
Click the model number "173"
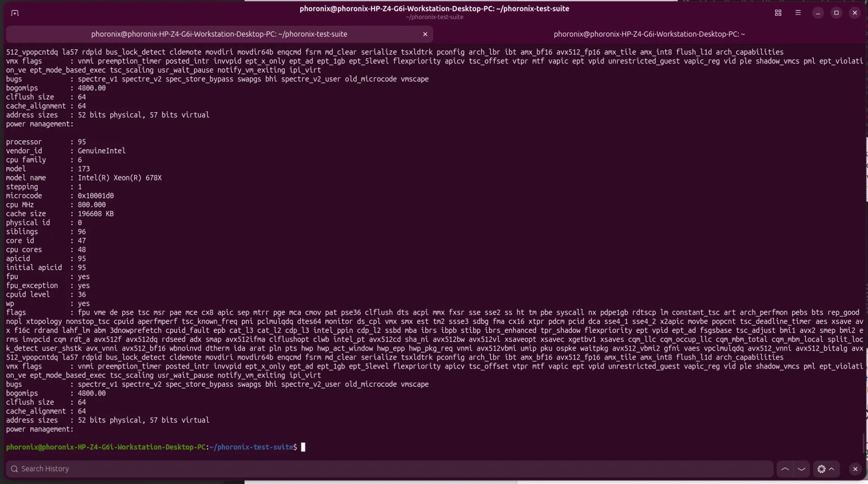coord(84,169)
